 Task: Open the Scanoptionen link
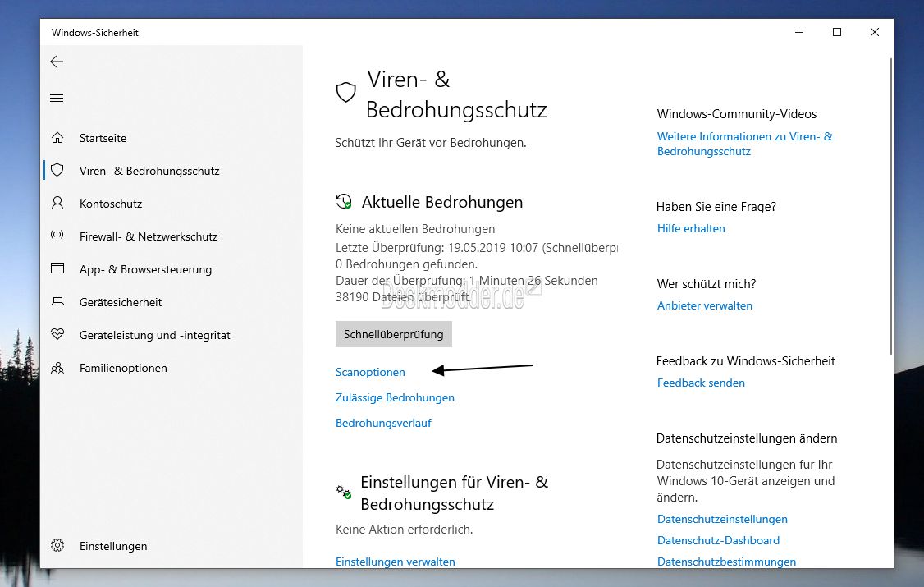tap(370, 372)
